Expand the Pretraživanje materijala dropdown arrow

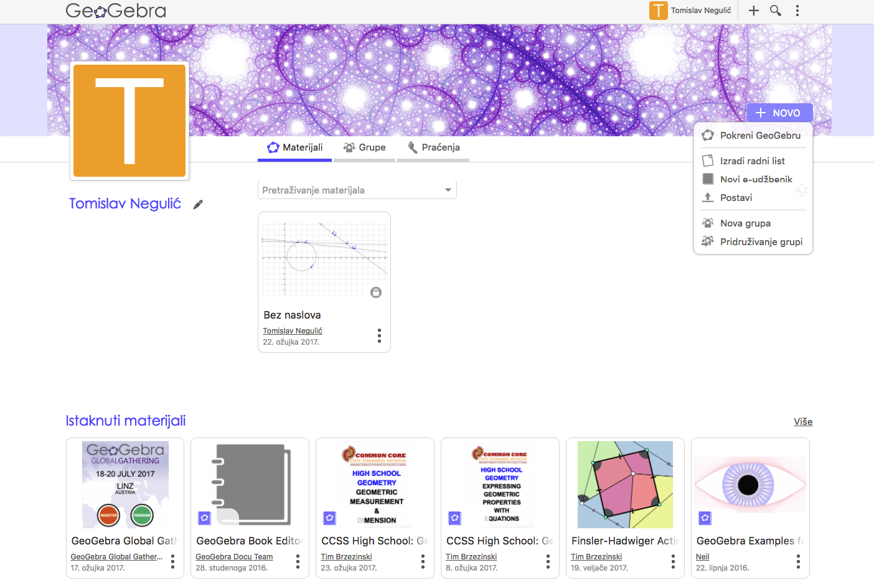coord(448,190)
